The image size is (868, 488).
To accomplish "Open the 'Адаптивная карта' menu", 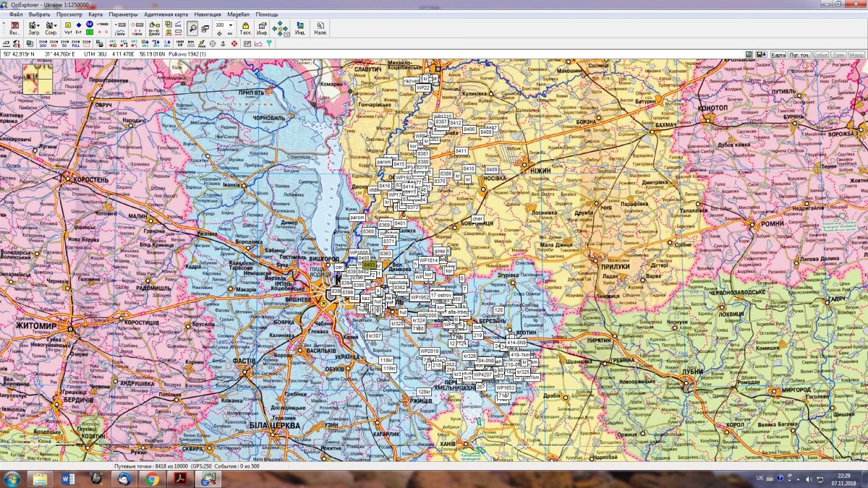I will (x=166, y=14).
